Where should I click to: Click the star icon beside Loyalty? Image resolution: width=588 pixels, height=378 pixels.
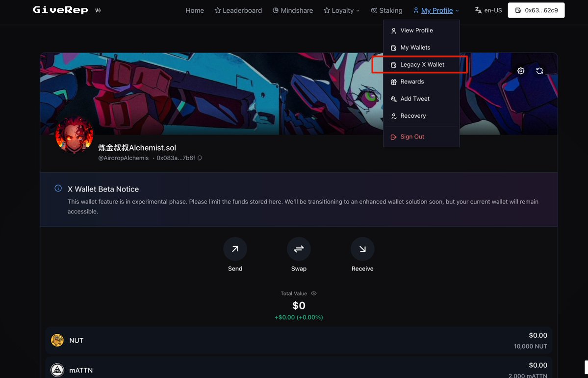327,10
